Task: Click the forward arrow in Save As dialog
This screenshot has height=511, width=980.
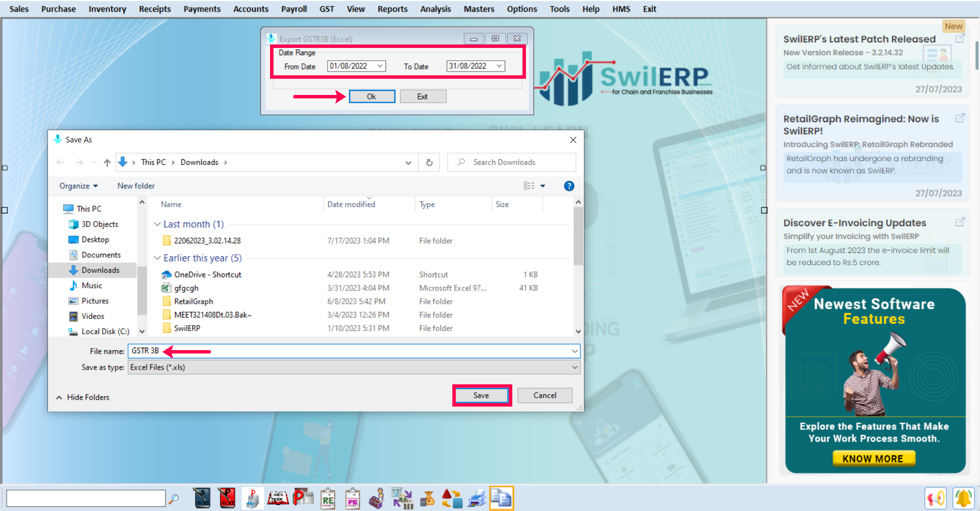Action: [x=79, y=162]
